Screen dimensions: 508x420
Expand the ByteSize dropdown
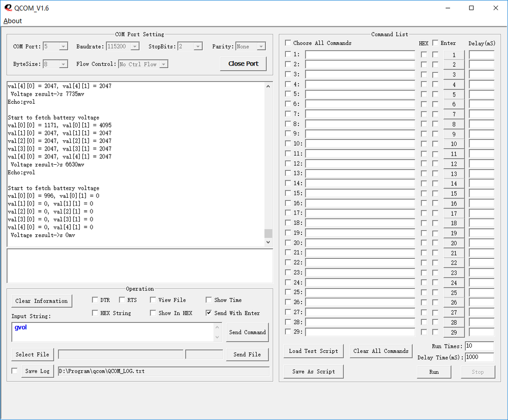(64, 64)
